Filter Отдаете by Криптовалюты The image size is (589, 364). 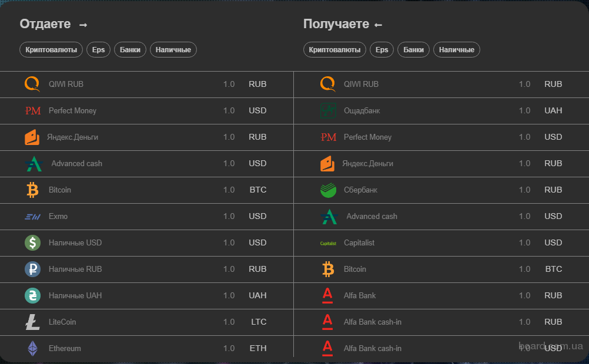click(x=51, y=49)
